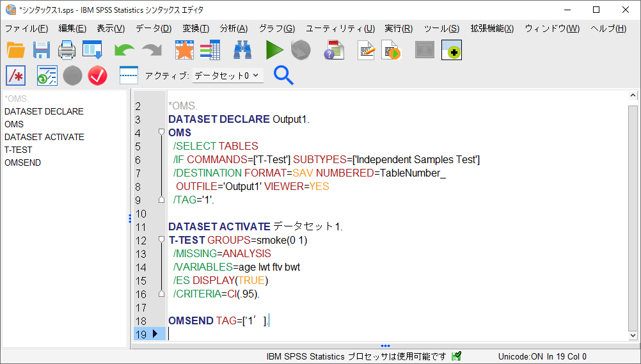The width and height of the screenshot is (641, 364).
Task: Click the auto-indent syntax icon
Action: coord(47,75)
